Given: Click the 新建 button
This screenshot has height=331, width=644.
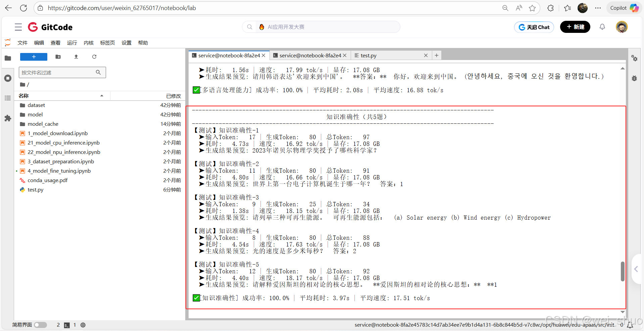Looking at the screenshot, I should (575, 27).
